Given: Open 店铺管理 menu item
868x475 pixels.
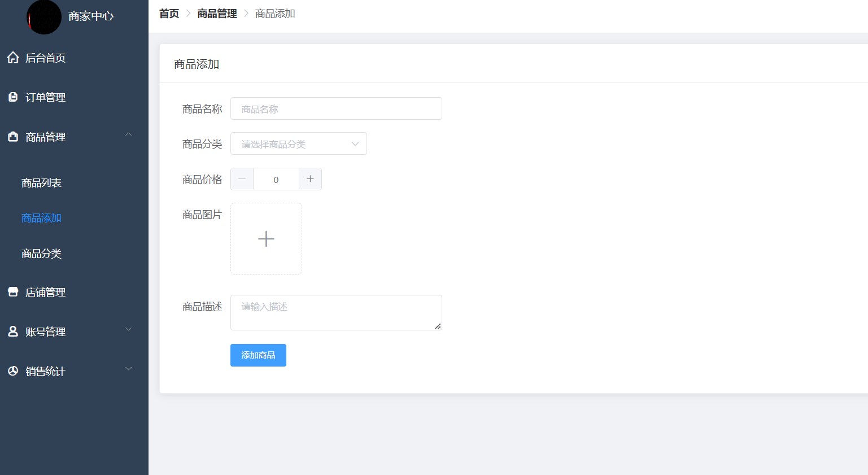Looking at the screenshot, I should tap(74, 292).
